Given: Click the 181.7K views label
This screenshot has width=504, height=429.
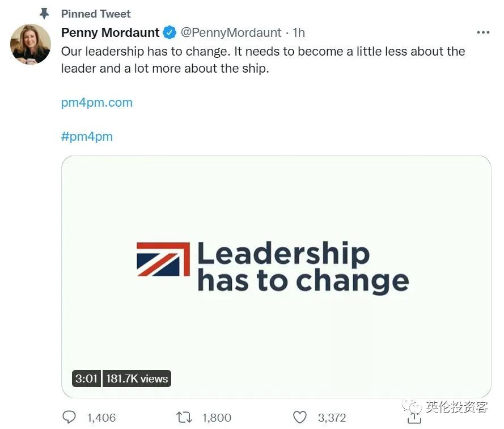Looking at the screenshot, I should 137,378.
